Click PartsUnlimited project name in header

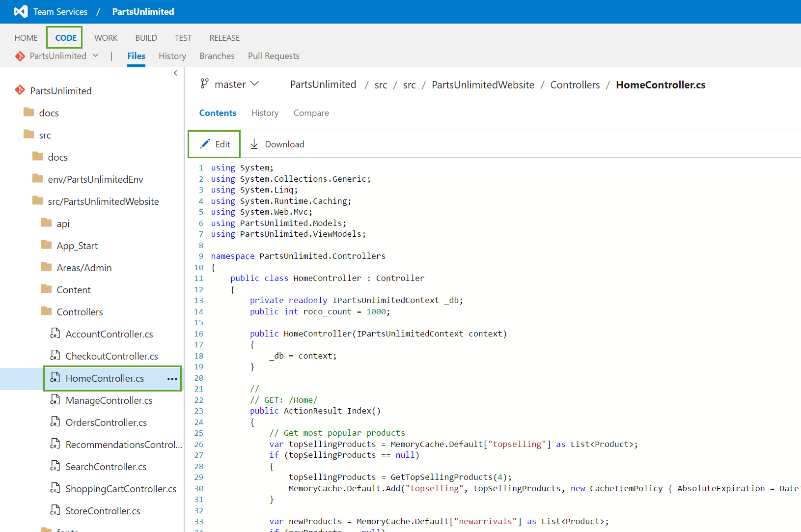[143, 11]
